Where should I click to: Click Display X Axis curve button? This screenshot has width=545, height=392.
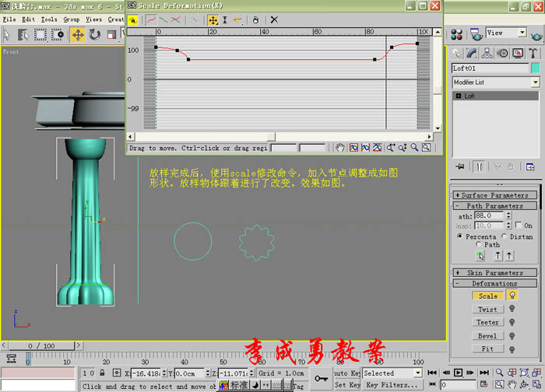pos(152,20)
